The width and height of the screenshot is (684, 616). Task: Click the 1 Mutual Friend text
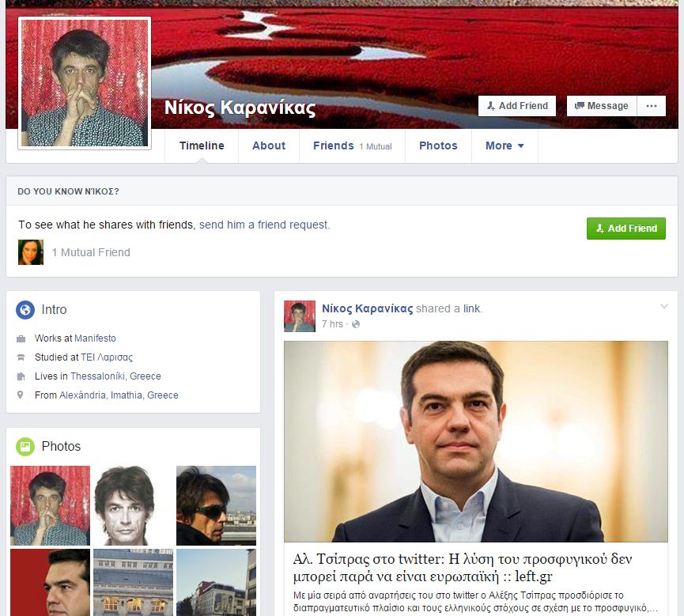coord(91,252)
